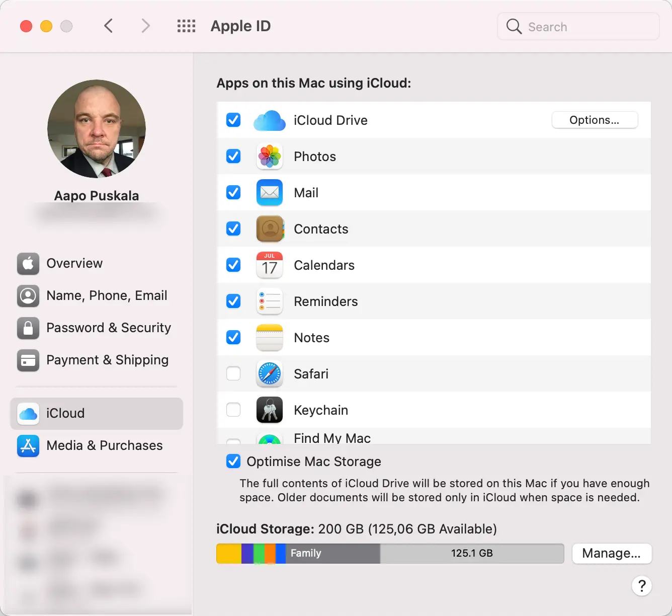This screenshot has width=672, height=616.
Task: Enable the Safari checkbox
Action: (233, 374)
